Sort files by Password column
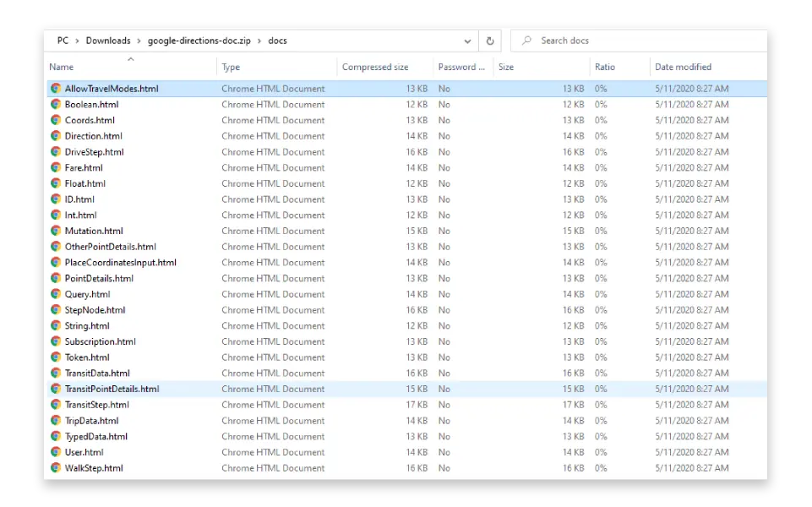812x507 pixels. pos(462,67)
